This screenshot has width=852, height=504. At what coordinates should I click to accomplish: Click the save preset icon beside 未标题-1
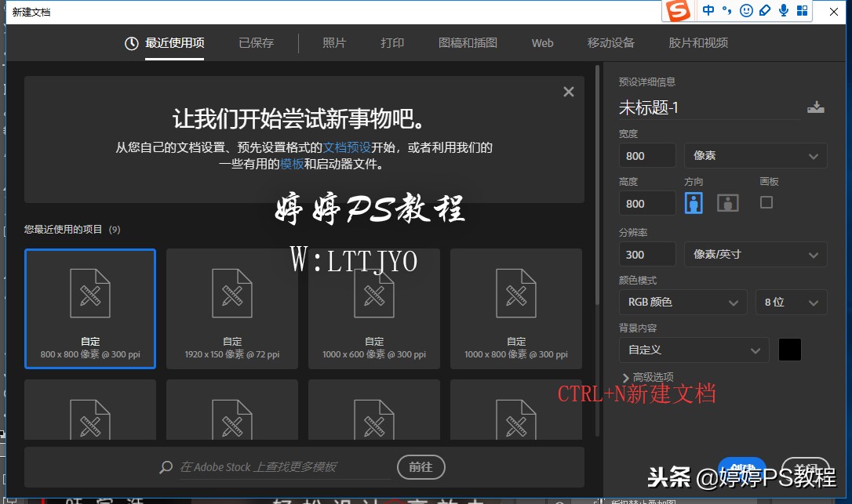[816, 107]
